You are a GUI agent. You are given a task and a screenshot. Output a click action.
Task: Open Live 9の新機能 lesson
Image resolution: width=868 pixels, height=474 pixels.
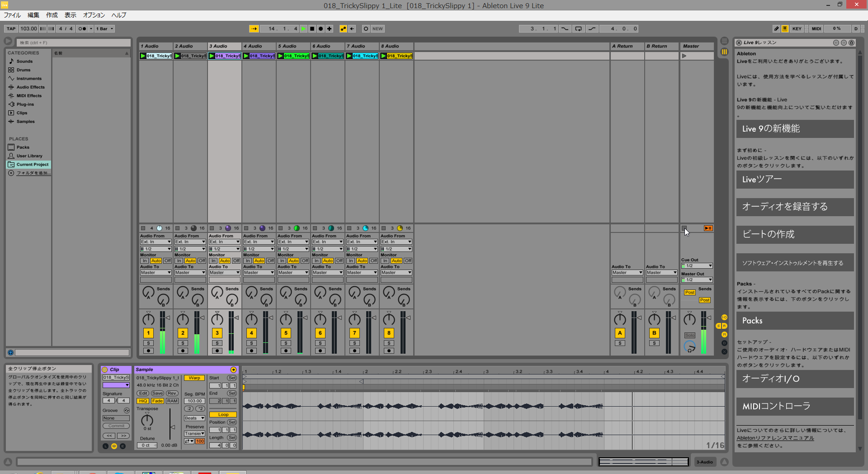point(795,129)
